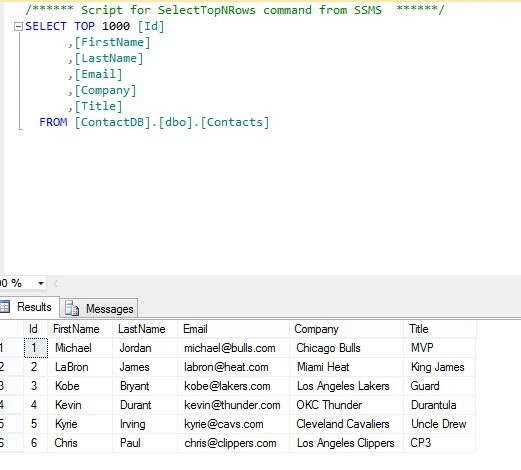This screenshot has height=470, width=521.
Task: Click the cell containing Uncle Drew
Action: [x=440, y=424]
